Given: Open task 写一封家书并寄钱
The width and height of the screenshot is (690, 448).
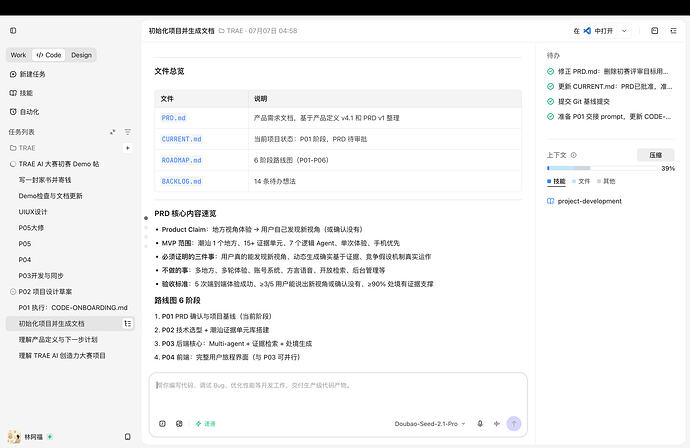Looking at the screenshot, I should coord(45,180).
